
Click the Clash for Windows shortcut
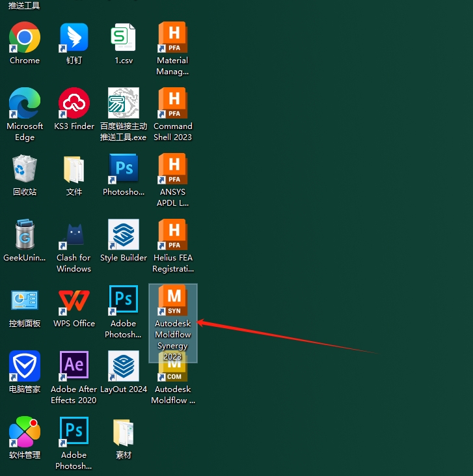point(74,235)
